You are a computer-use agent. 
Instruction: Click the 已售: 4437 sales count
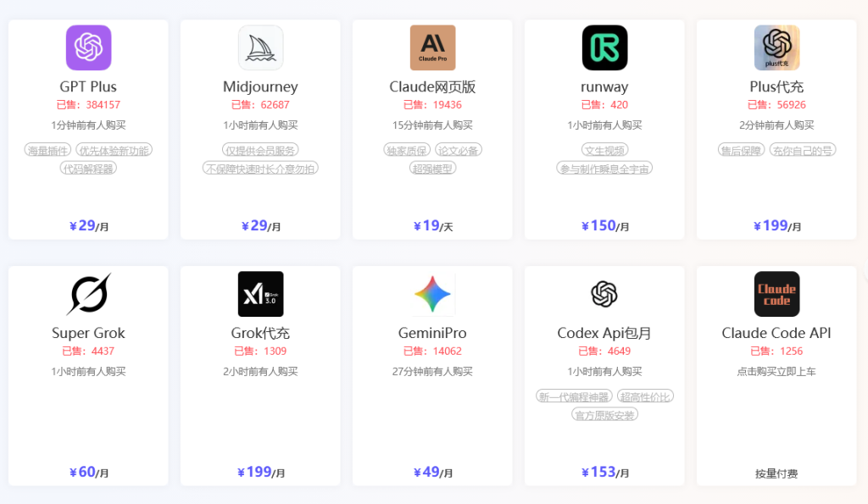point(88,351)
